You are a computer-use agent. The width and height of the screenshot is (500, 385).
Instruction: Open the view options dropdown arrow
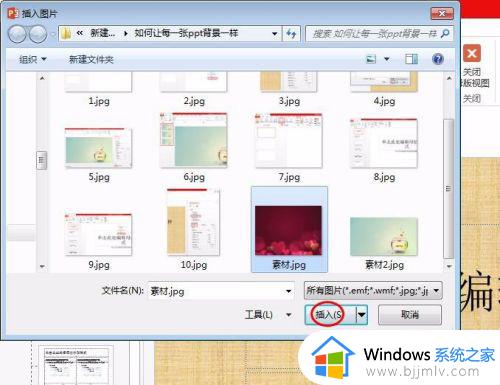coord(387,59)
